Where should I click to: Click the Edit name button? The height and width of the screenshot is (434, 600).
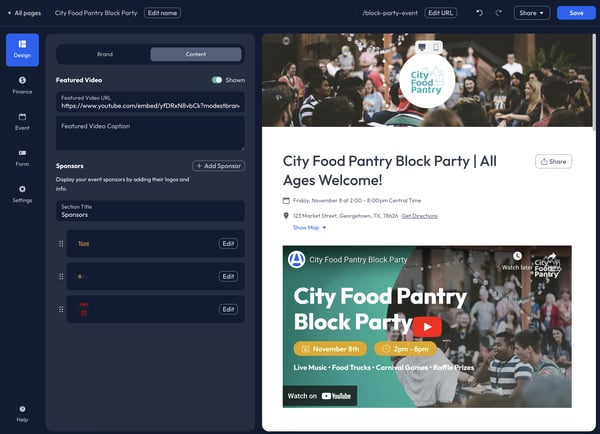pos(162,13)
